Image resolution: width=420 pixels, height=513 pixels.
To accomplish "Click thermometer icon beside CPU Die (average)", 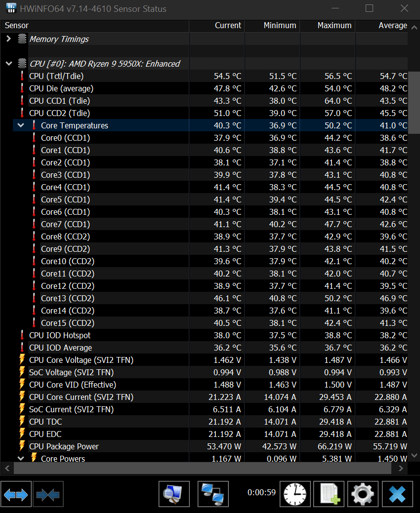I will (22, 88).
